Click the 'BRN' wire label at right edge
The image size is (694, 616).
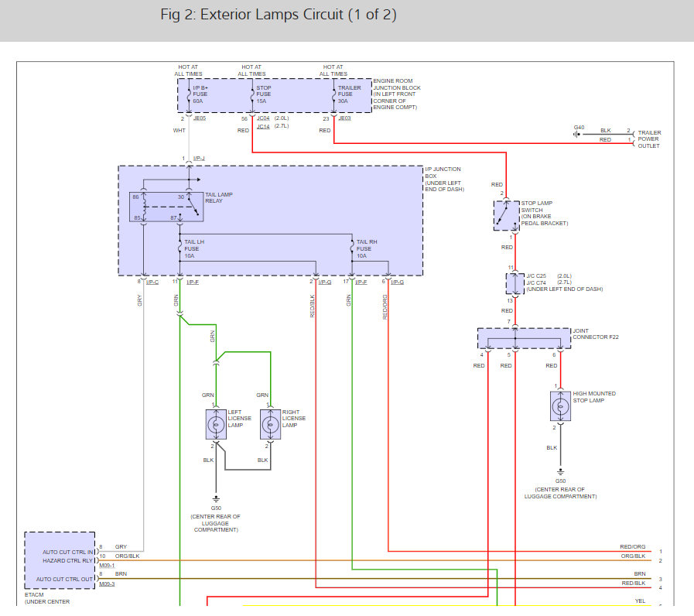point(640,574)
